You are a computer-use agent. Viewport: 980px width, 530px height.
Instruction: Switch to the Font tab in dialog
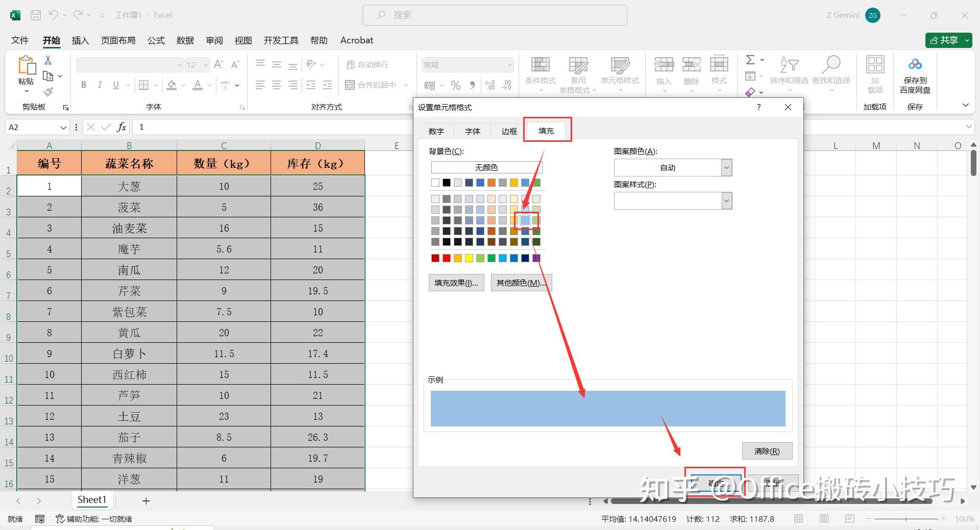(473, 131)
